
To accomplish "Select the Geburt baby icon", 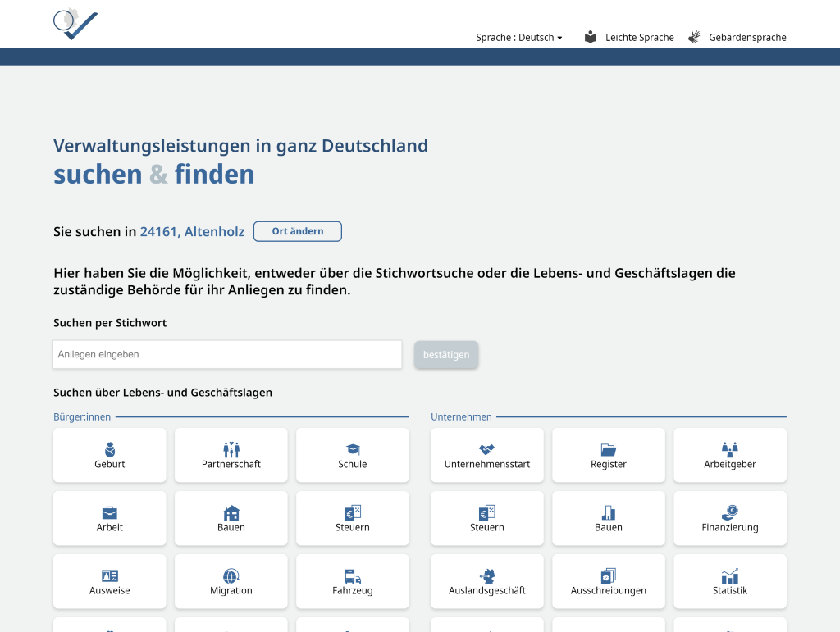I will (x=110, y=449).
